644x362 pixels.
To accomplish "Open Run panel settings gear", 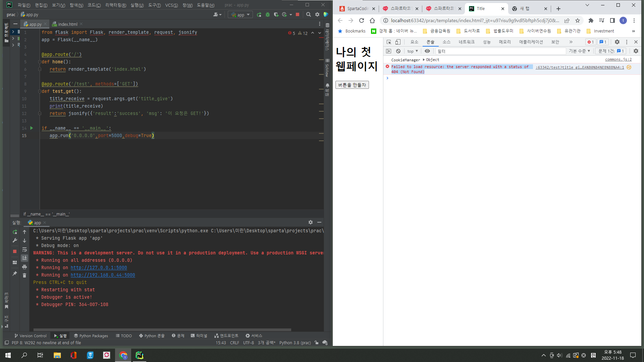I will pos(311,222).
